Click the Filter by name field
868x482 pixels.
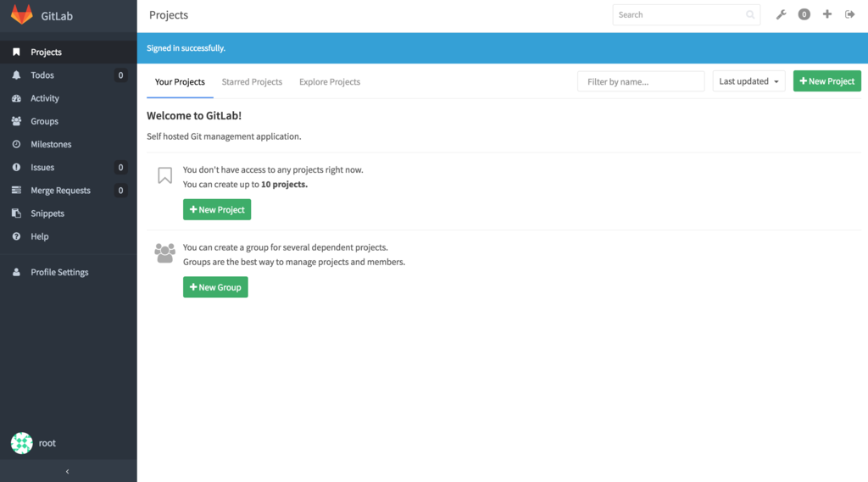tap(641, 81)
